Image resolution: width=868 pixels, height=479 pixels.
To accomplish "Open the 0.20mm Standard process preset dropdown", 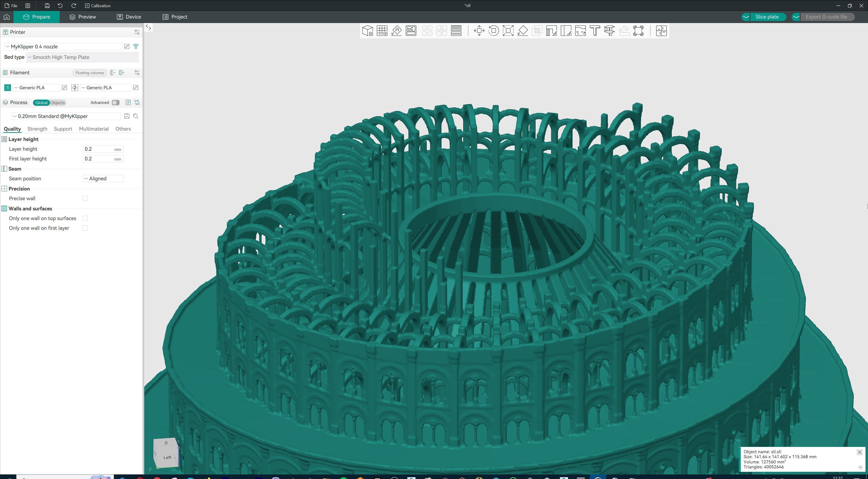I will [x=66, y=116].
